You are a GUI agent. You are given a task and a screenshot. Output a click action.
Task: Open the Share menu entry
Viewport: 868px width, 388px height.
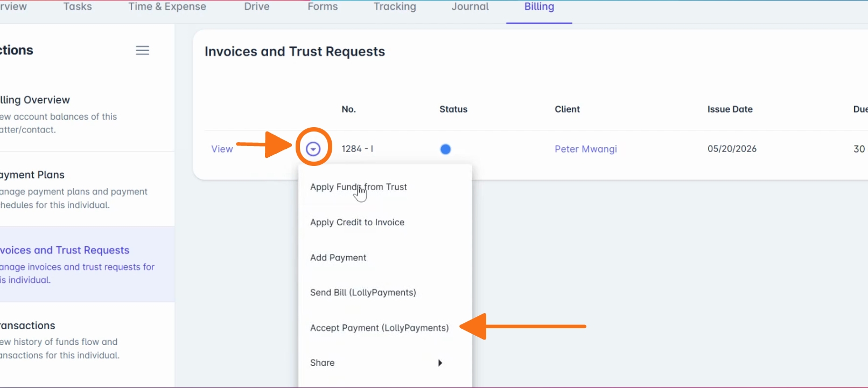(386, 363)
